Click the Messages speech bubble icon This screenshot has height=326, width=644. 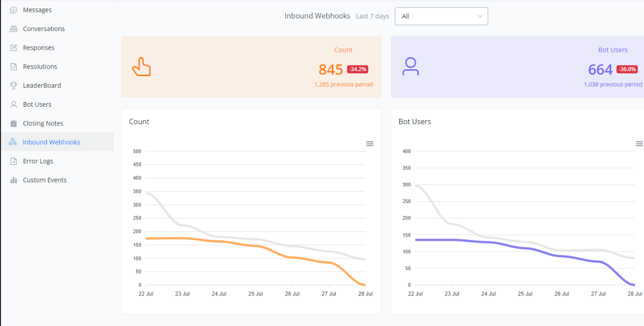pos(14,10)
